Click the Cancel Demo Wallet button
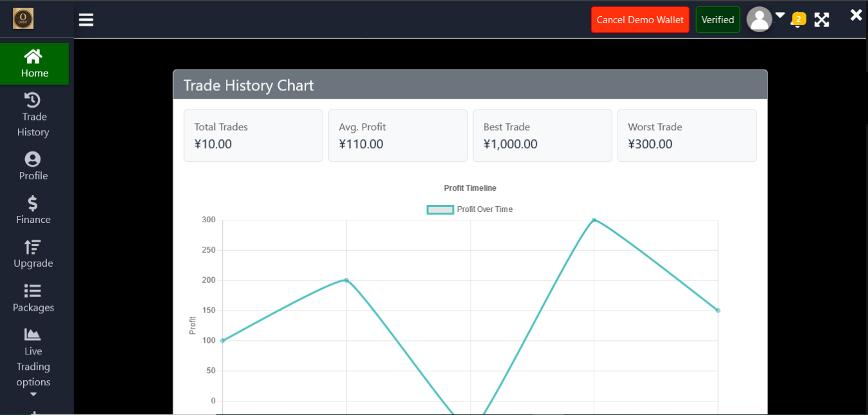 [640, 20]
